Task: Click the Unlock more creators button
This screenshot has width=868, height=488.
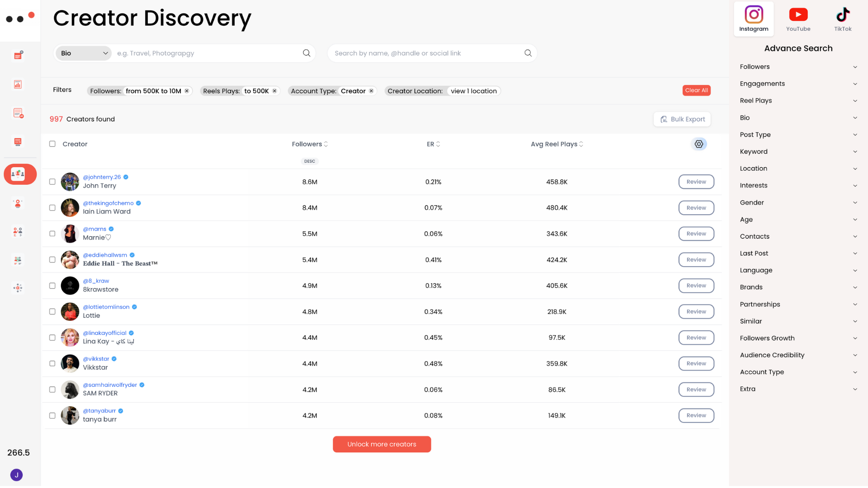Action: pos(382,444)
